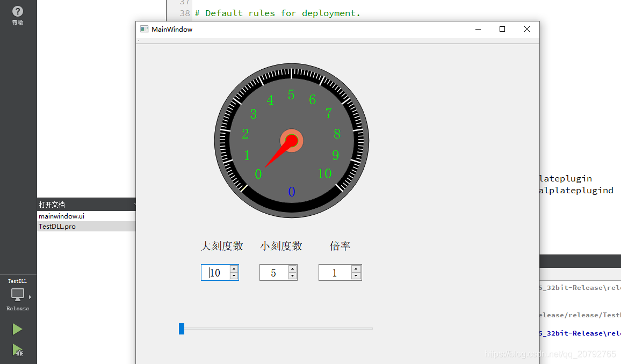Focus the 大刻度数 input showing 10

216,273
